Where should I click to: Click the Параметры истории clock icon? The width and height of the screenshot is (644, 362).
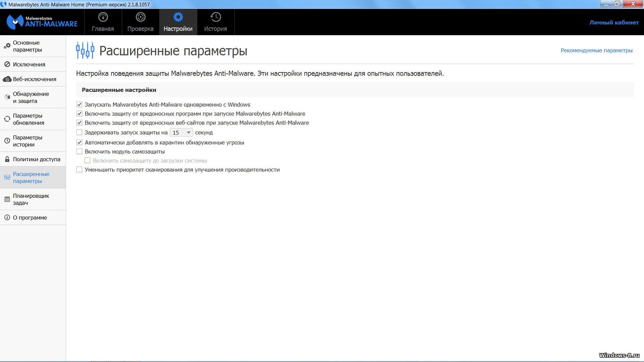7,141
